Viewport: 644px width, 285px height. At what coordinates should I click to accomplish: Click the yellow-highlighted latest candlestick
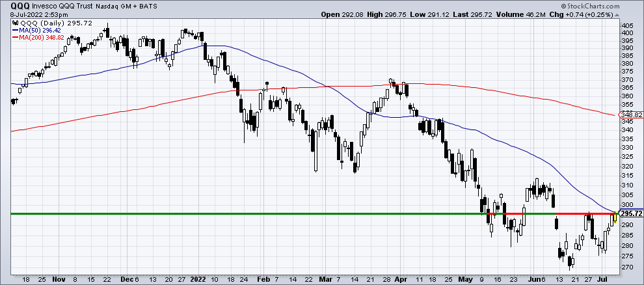[615, 217]
